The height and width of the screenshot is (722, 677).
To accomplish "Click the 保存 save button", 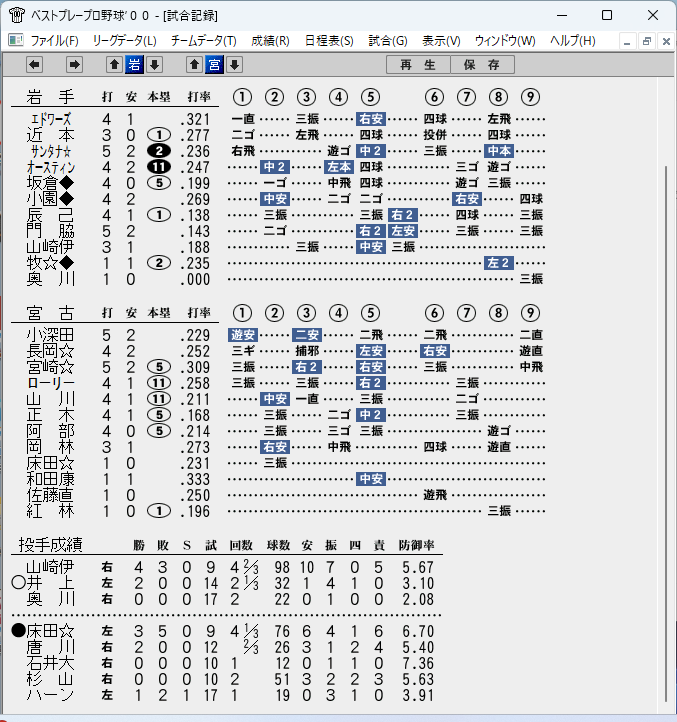I will (482, 65).
